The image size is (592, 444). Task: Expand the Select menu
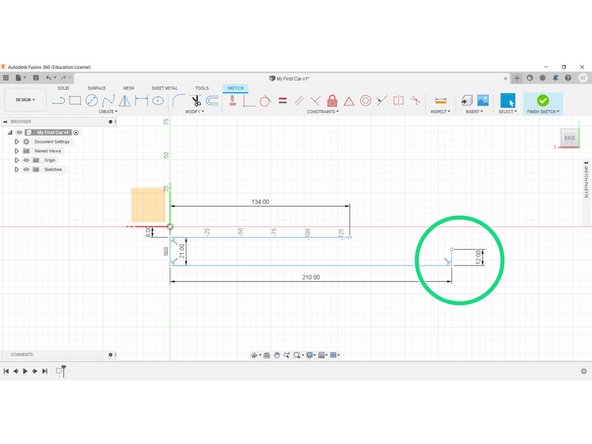[x=507, y=112]
